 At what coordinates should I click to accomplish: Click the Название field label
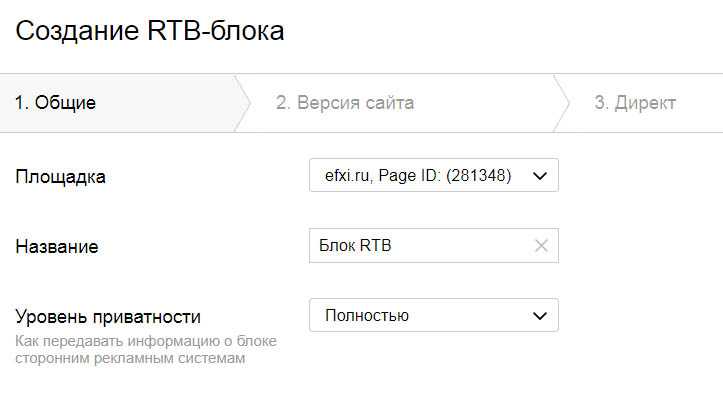point(58,246)
